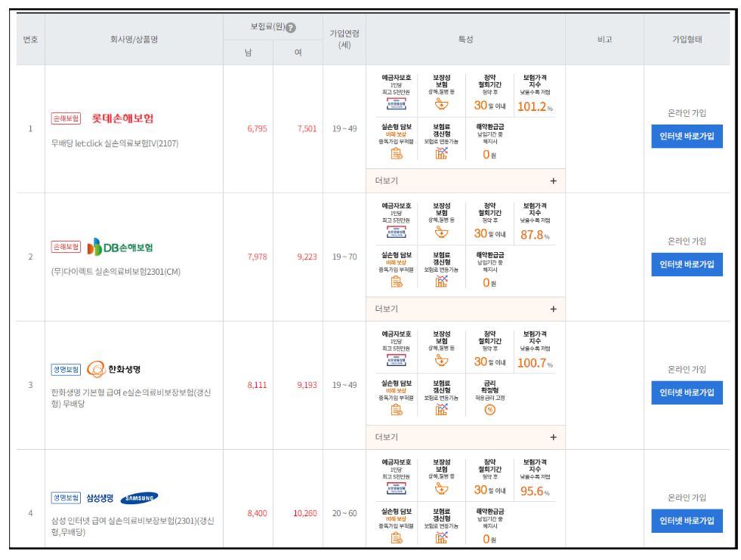Click the 회사명/상품명 column header
The height and width of the screenshot is (560, 741).
(134, 40)
